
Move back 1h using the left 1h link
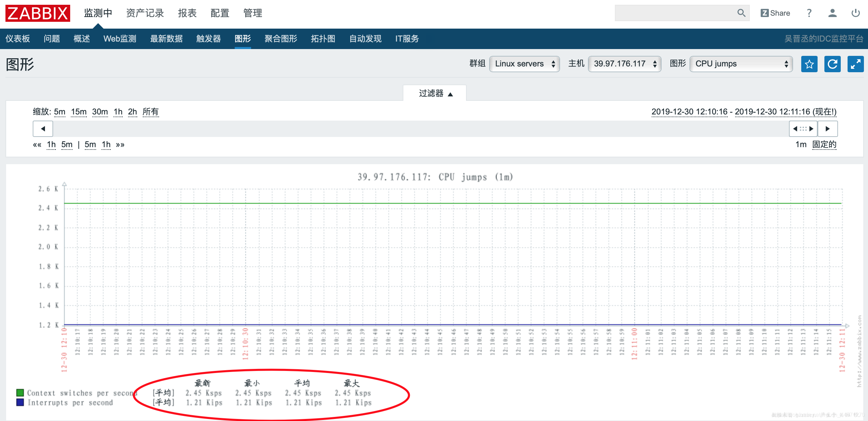tap(51, 145)
